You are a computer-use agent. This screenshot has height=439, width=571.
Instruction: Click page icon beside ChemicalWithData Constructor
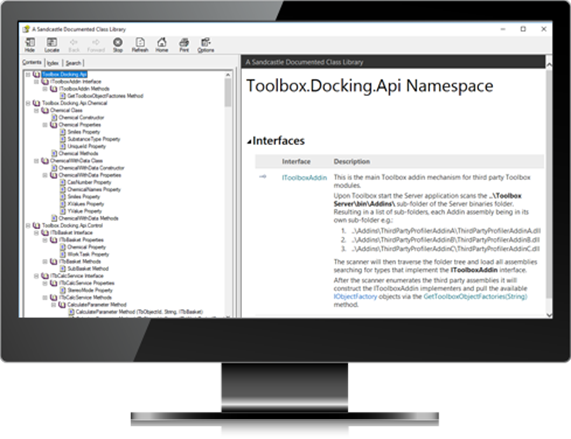point(54,168)
